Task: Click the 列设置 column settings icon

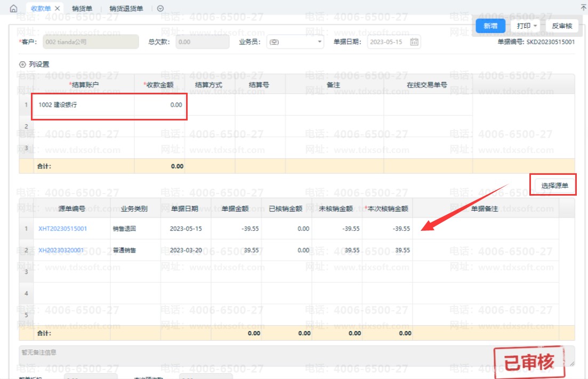Action: pos(22,64)
